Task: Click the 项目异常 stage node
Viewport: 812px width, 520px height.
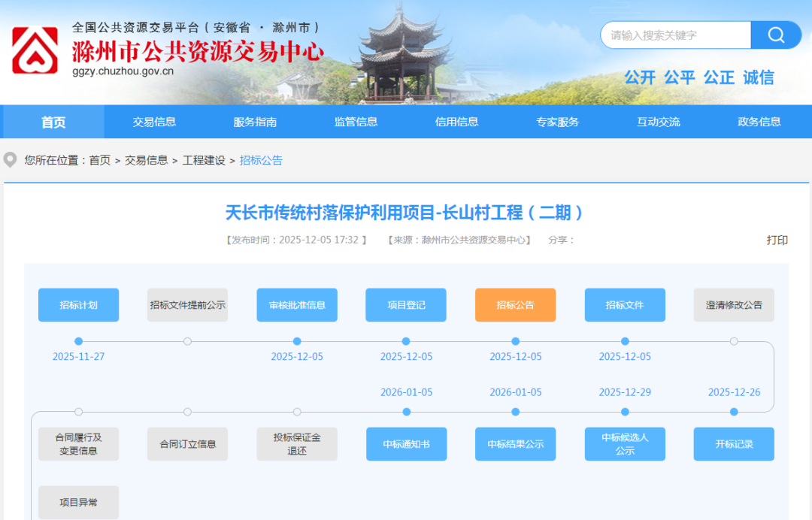Action: click(x=78, y=502)
